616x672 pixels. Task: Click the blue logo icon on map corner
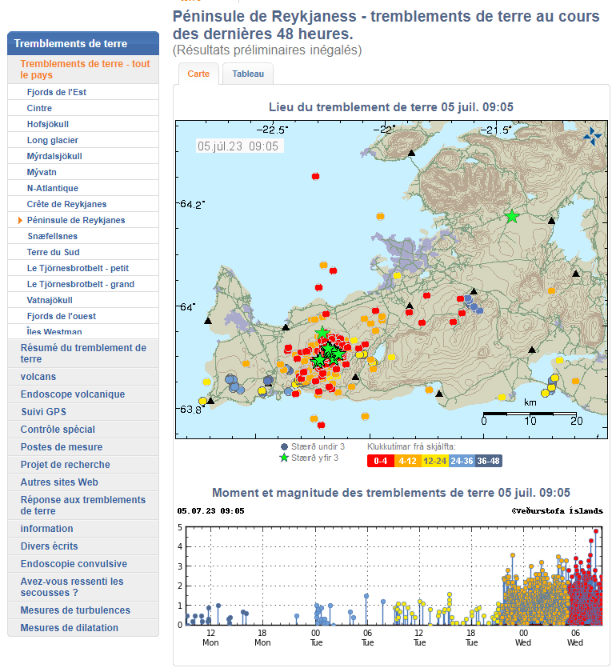(x=591, y=135)
